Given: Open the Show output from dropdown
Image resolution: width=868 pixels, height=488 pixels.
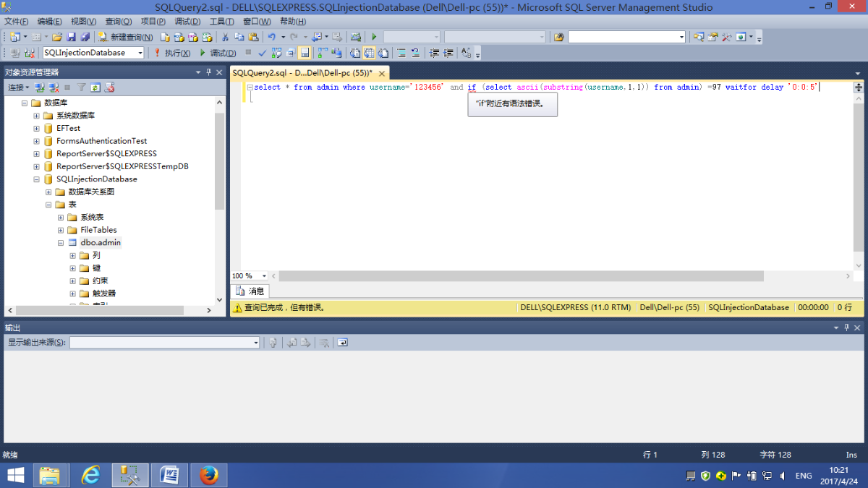Looking at the screenshot, I should (256, 343).
